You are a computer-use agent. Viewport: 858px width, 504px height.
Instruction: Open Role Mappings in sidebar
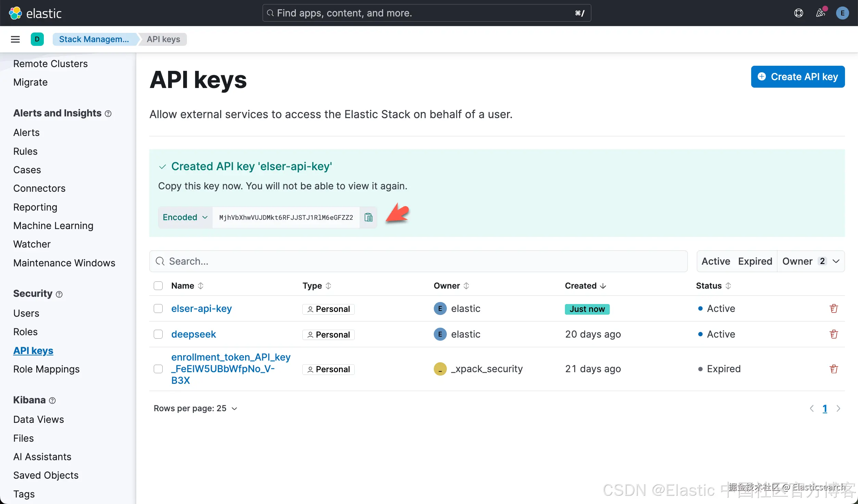pyautogui.click(x=46, y=369)
